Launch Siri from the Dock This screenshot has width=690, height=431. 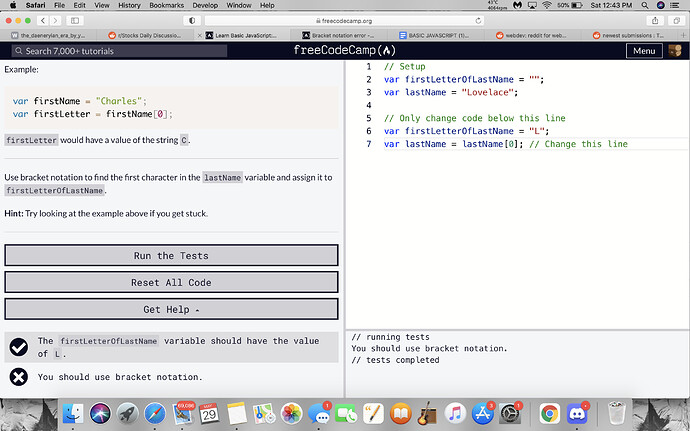100,414
